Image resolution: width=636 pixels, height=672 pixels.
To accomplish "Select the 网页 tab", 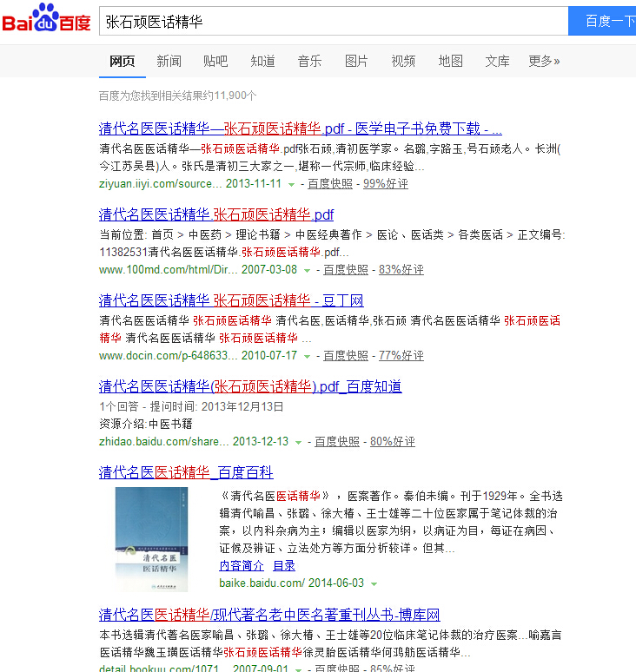I will click(123, 62).
